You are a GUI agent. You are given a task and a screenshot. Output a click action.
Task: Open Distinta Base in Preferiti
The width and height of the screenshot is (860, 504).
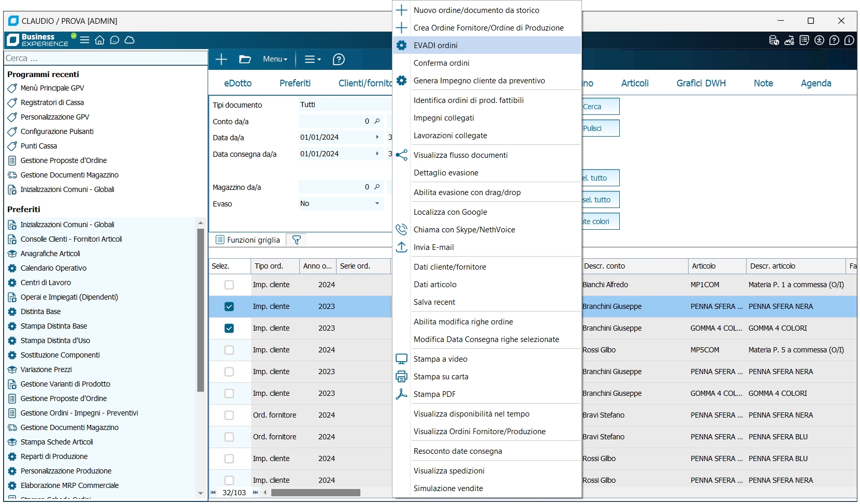[x=40, y=312]
